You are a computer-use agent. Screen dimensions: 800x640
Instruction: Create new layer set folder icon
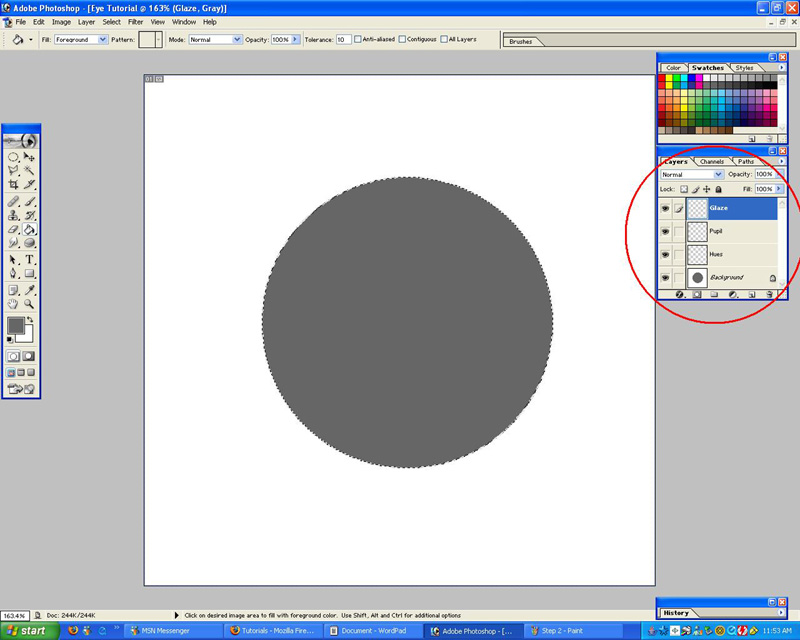[714, 294]
